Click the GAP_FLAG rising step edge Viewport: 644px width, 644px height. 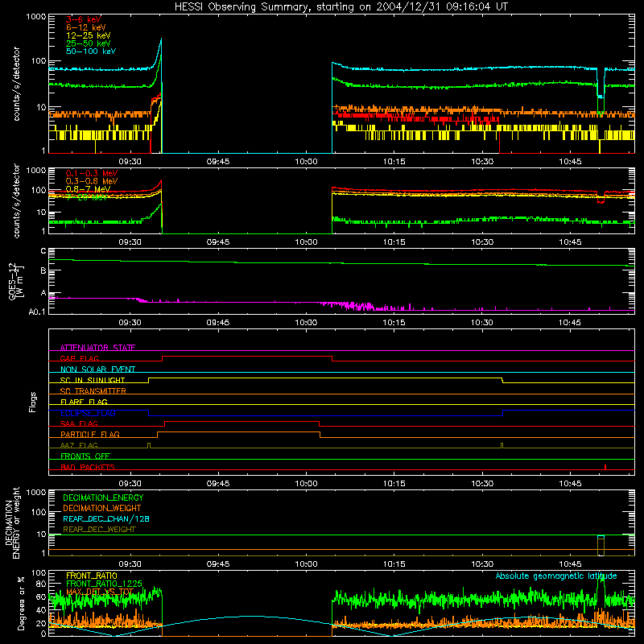(x=163, y=358)
